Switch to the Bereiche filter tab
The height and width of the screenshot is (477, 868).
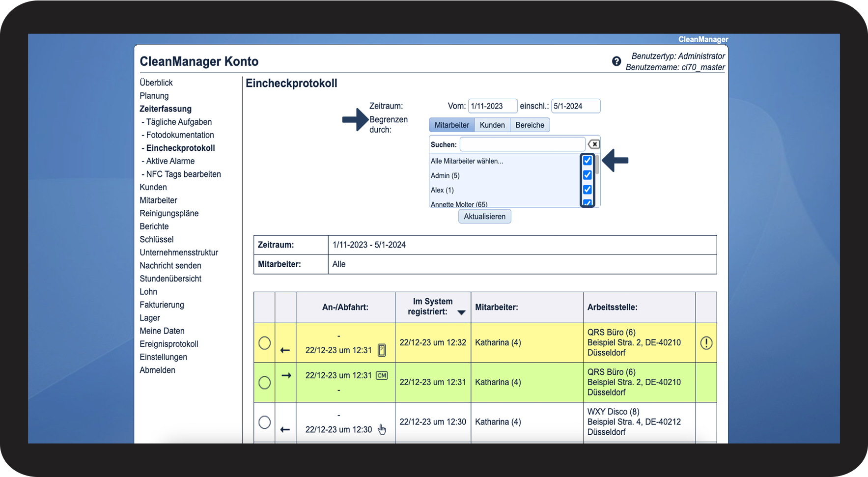pos(530,125)
